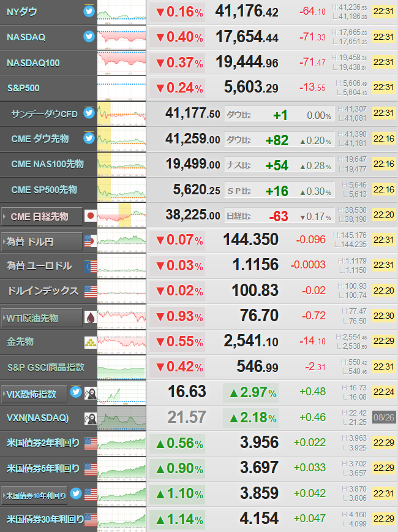Click US flag icon beside ドルインデックス
Viewport: 398px width, 532px height.
(x=91, y=292)
